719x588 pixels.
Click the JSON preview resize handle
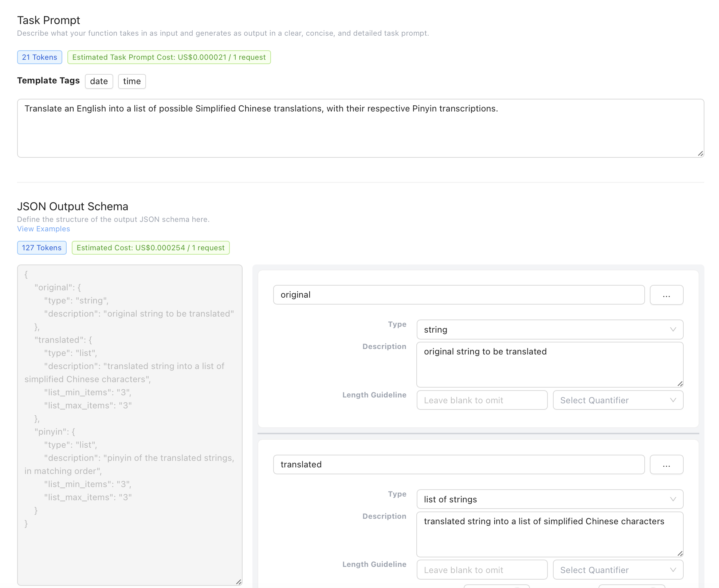239,582
